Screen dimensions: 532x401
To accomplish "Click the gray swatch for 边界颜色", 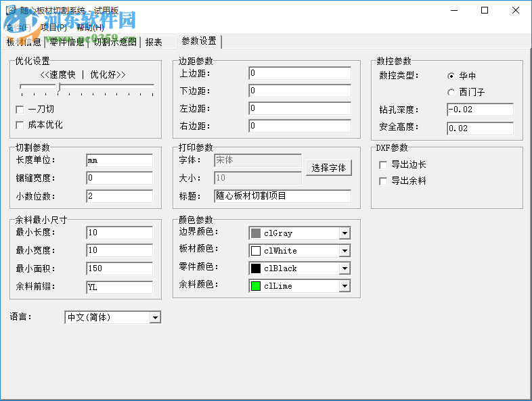I will (256, 233).
